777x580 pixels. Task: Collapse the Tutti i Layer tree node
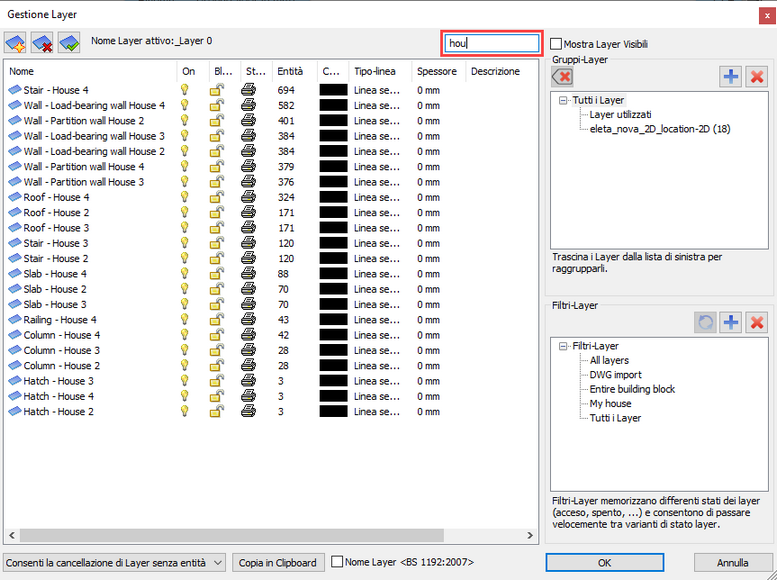562,100
